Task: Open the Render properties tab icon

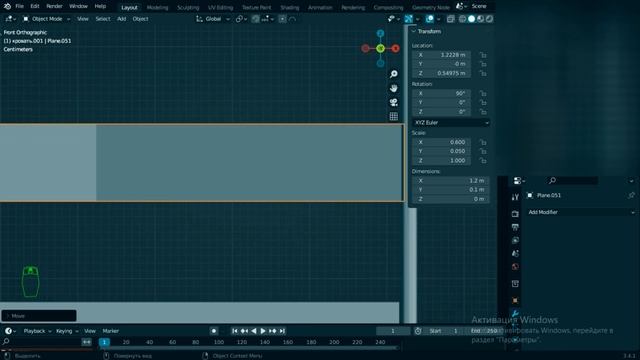Action: [x=515, y=214]
